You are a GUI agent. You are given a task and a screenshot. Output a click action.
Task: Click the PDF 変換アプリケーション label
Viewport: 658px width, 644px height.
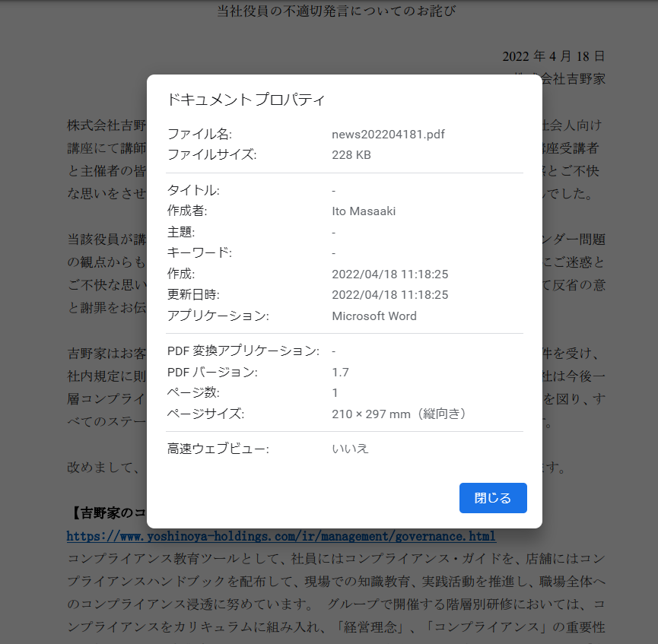[243, 351]
